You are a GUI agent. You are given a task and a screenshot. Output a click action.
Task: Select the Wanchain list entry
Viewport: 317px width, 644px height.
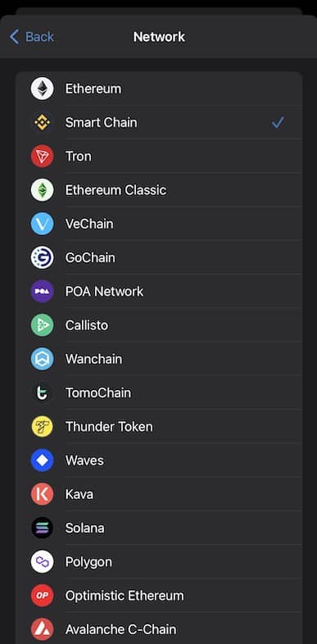tap(159, 359)
